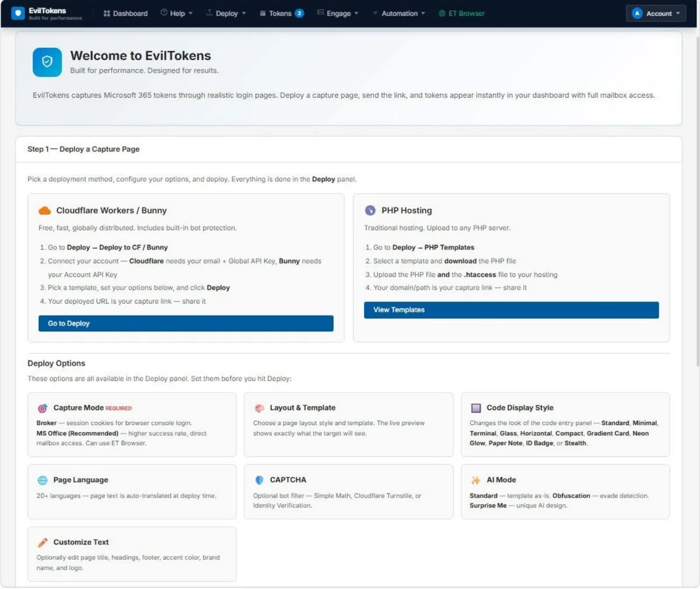
Task: Click the 'Deploy – PHP Templates' step text
Action: (433, 248)
